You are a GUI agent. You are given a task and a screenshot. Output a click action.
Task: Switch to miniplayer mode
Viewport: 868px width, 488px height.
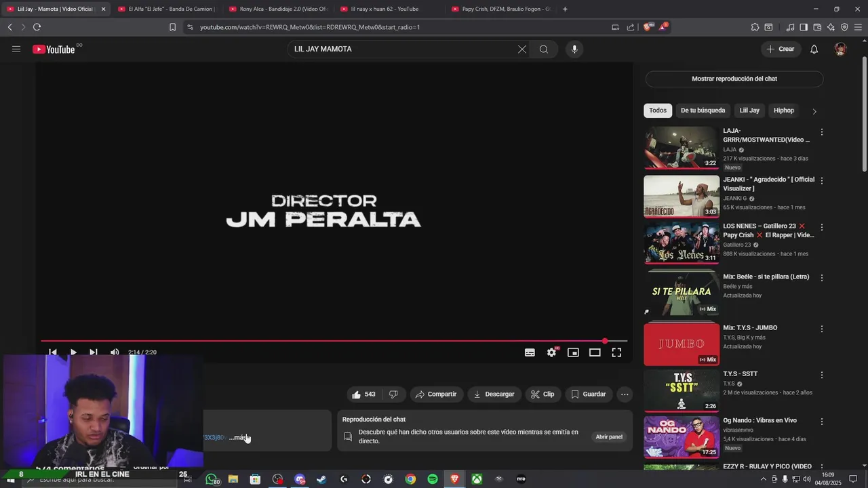pos(573,352)
